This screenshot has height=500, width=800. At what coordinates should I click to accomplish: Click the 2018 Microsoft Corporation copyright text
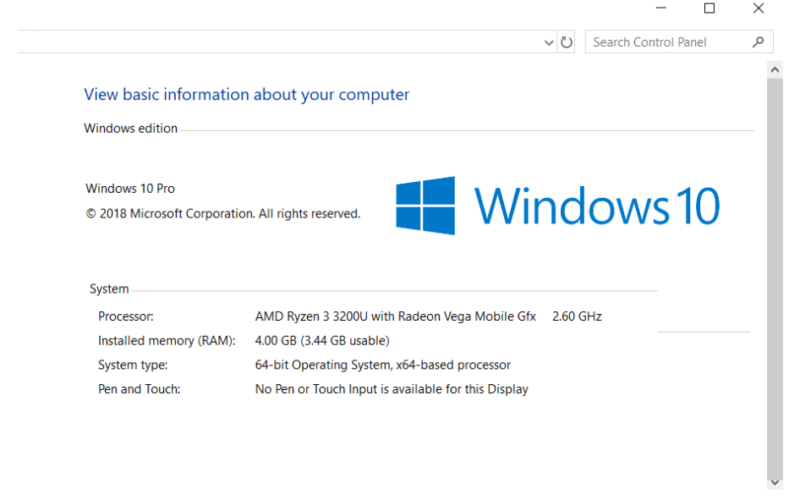tap(223, 214)
